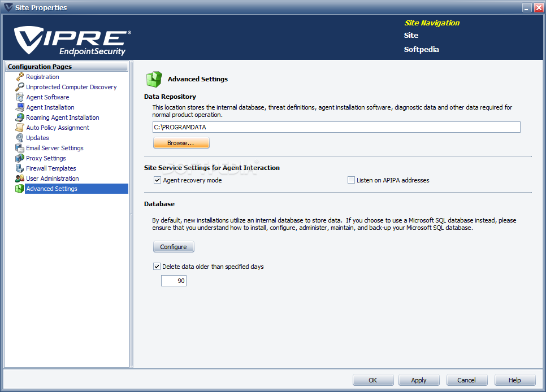
Task: Click the VIPRE EndpointSecurity logo
Action: [x=72, y=41]
